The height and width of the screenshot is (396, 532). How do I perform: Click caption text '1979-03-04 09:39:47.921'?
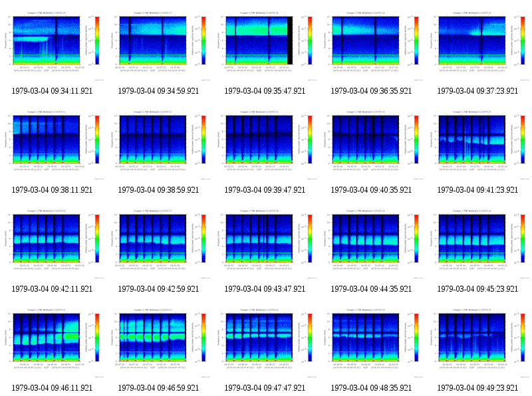point(265,190)
